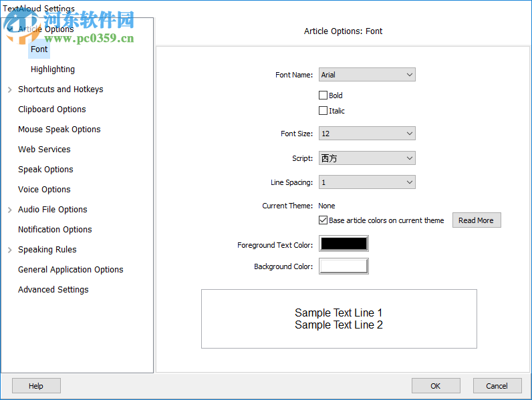Viewport: 532px width, 400px height.
Task: Open Mouse Speak Options
Action: point(59,129)
